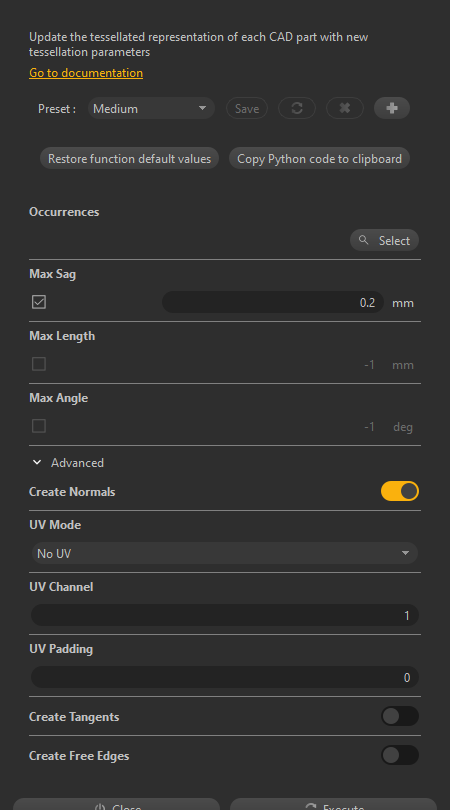The image size is (450, 810).
Task: Open the No UV mode dropdown
Action: (225, 553)
